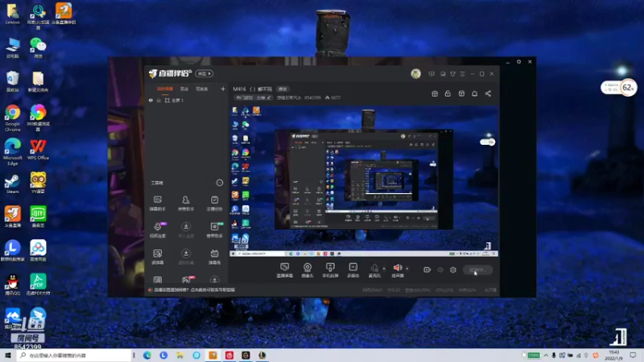Viewport: 644px width, 362px height.
Task: Open the notification center in taskbar
Action: coord(633,355)
